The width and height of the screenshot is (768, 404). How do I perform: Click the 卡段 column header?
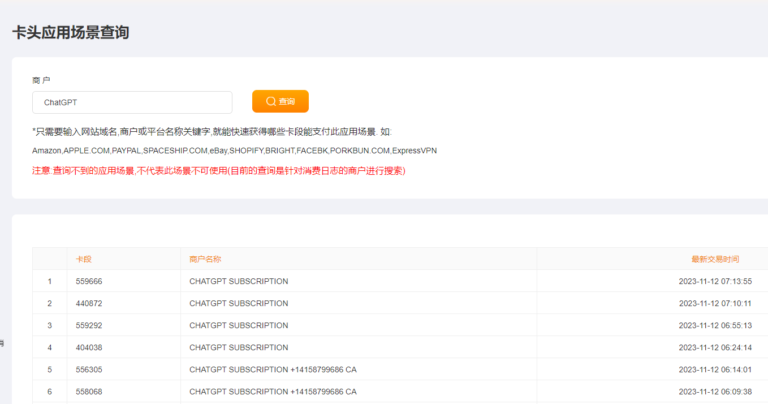pyautogui.click(x=84, y=259)
